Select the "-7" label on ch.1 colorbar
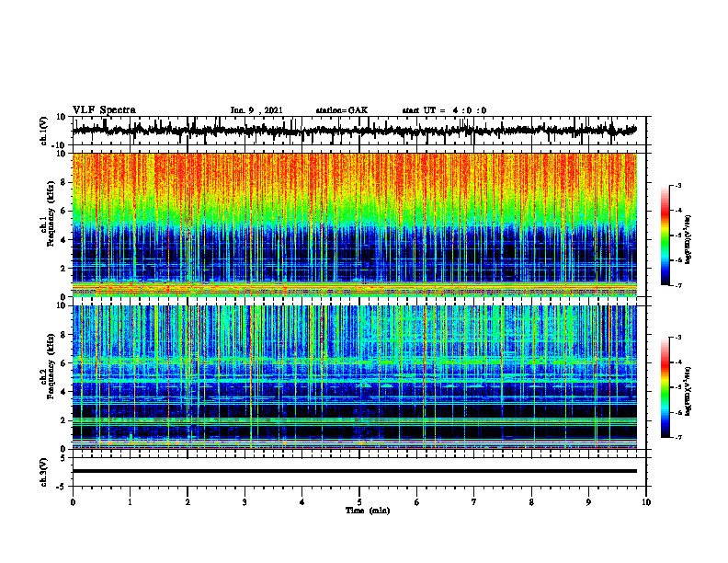The image size is (728, 563). [x=678, y=285]
